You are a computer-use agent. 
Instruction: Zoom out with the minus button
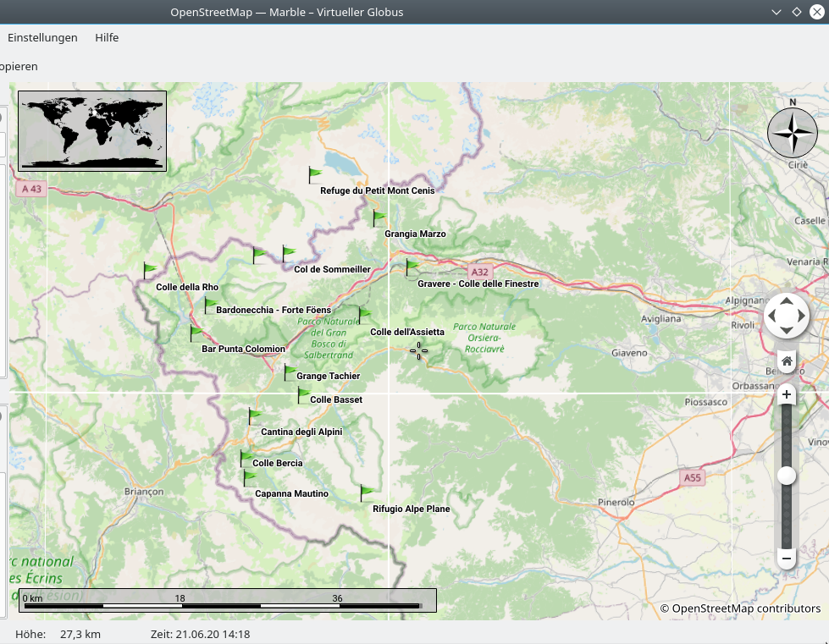[x=787, y=559]
